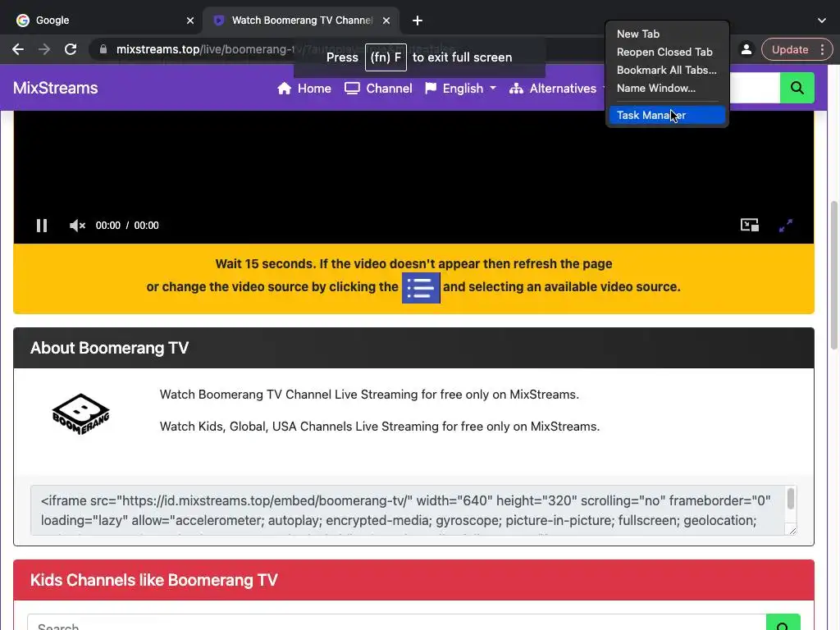Viewport: 840px width, 630px height.
Task: Toggle picture-in-picture mode icon
Action: [750, 225]
